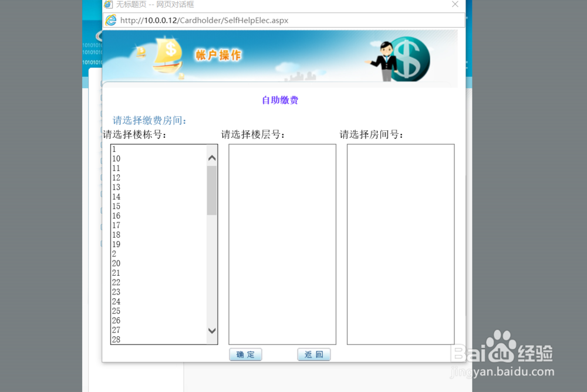Select building number 13
Screen dimensions: 587x392
tap(158, 187)
